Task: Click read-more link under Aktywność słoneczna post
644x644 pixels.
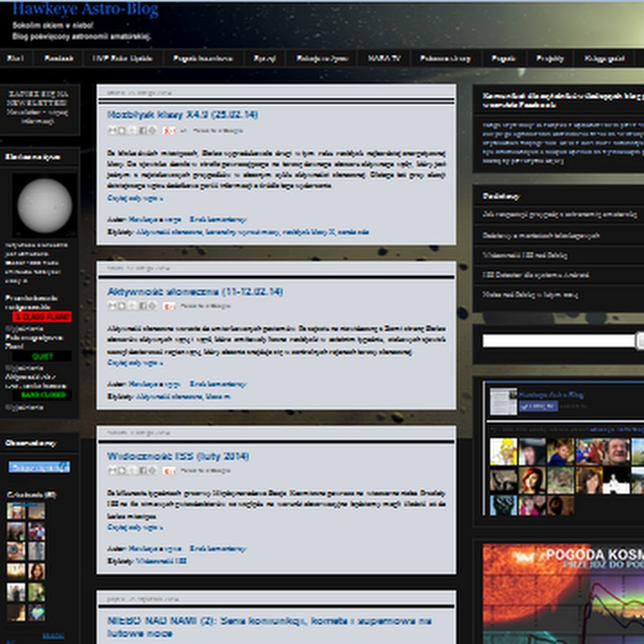Action: point(135,363)
